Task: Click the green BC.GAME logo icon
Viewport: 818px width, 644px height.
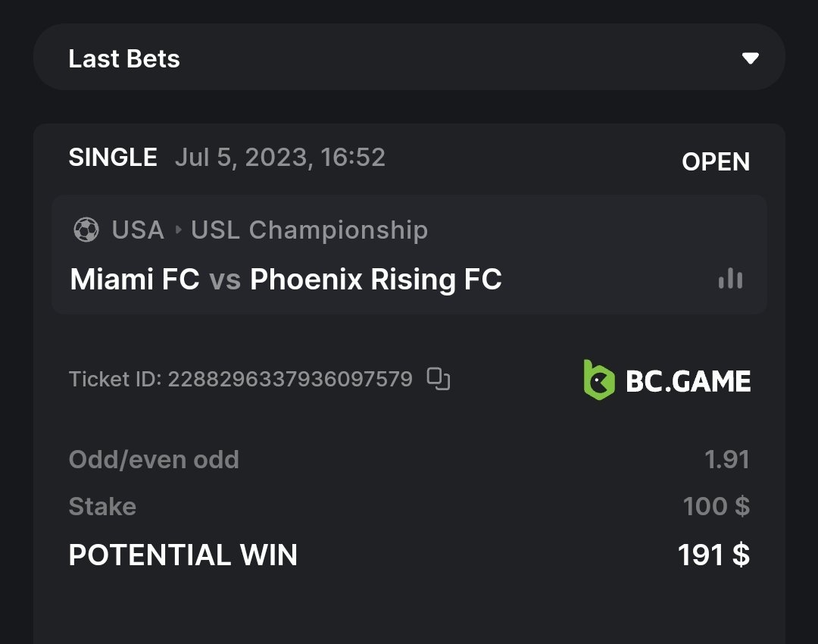Action: pos(598,380)
